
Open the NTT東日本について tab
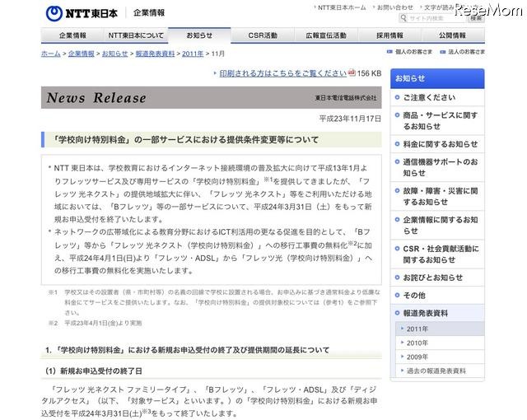136,35
